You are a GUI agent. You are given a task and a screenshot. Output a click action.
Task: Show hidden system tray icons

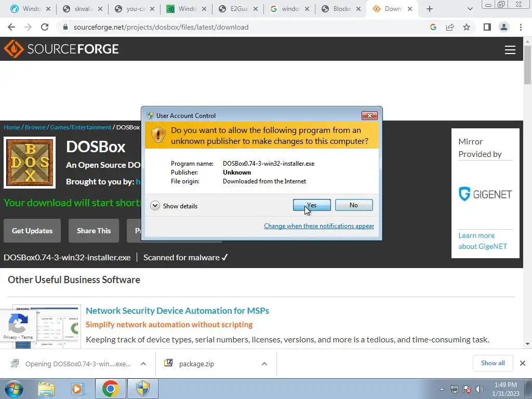pos(442,389)
